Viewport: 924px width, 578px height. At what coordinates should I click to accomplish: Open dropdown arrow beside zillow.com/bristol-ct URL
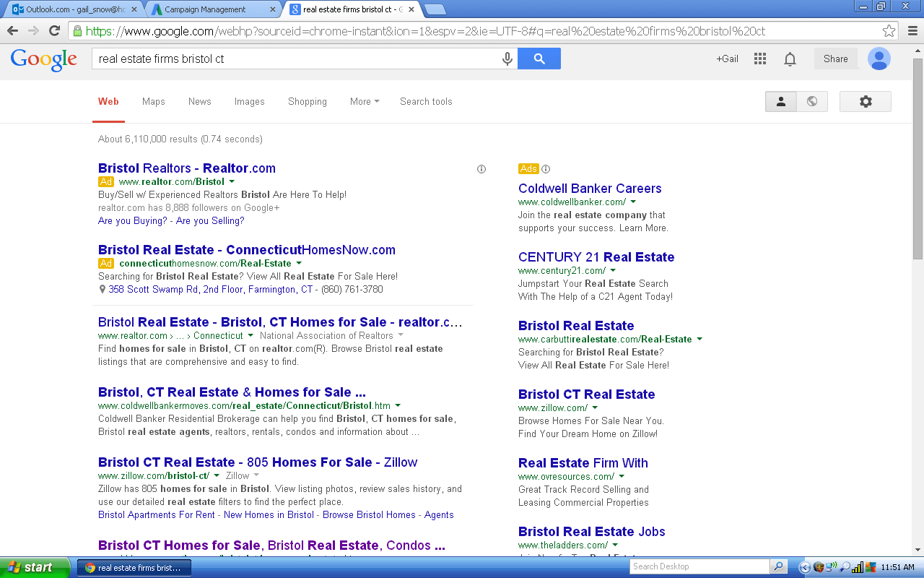coord(217,476)
